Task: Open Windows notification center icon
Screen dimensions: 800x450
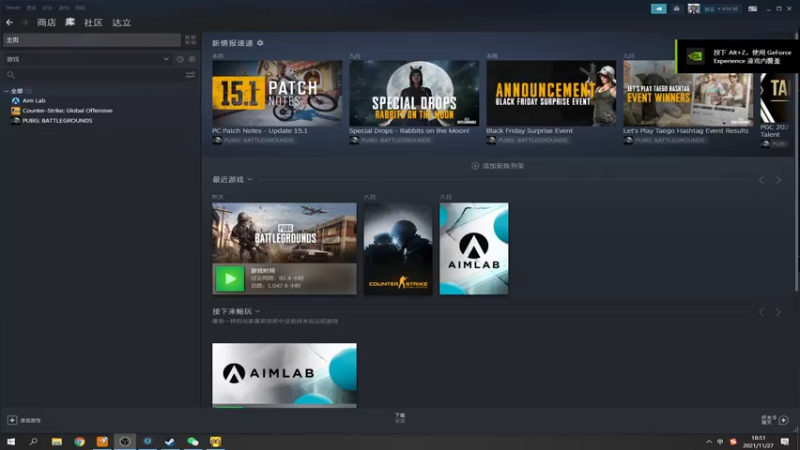Action: (785, 441)
